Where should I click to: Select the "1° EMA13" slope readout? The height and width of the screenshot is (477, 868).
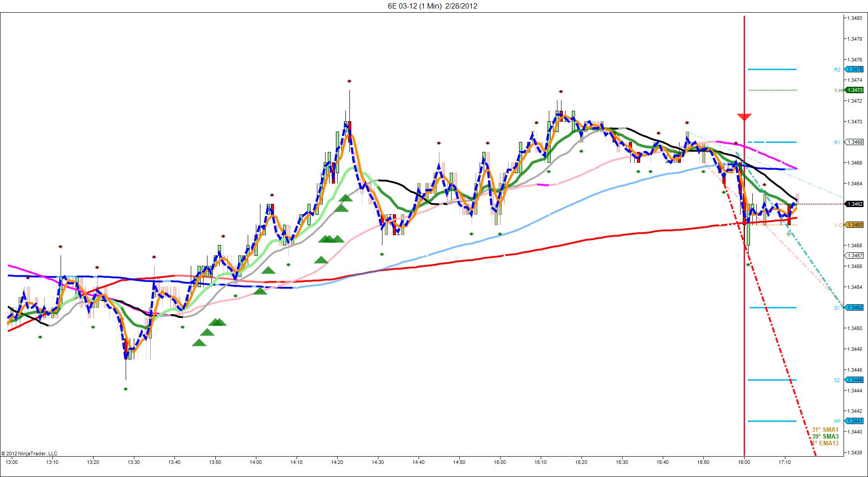tap(826, 443)
